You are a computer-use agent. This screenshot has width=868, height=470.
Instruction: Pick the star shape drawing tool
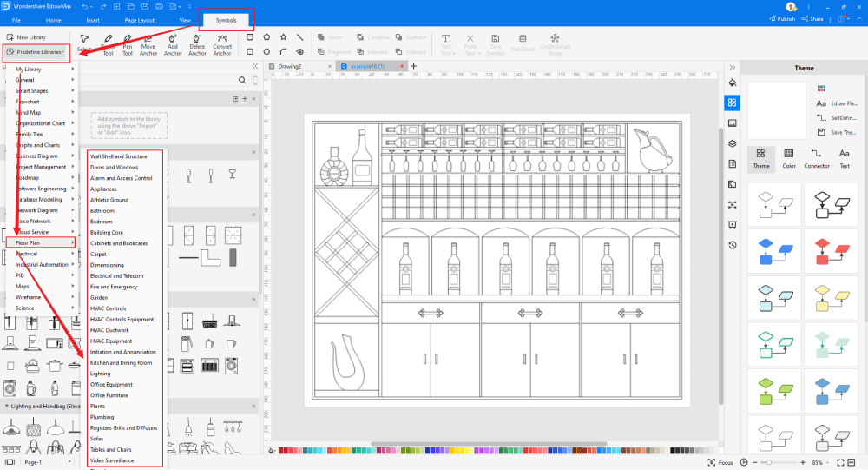pyautogui.click(x=283, y=37)
